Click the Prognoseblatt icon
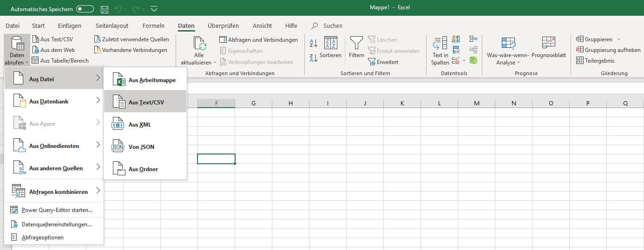The image size is (644, 250). 549,44
